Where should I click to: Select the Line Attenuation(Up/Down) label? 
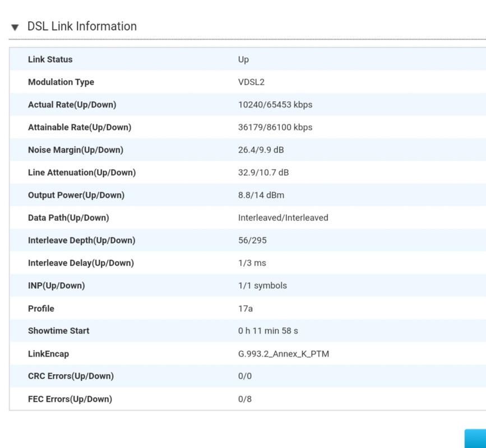[82, 172]
